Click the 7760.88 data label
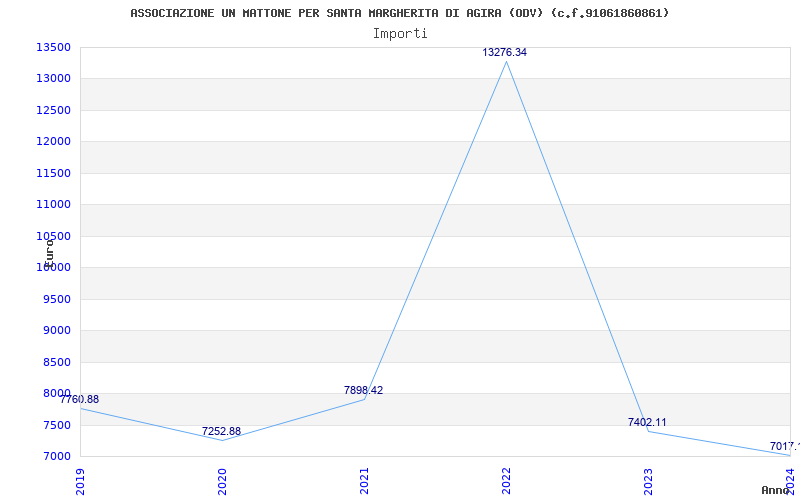The image size is (800, 500). click(x=79, y=399)
